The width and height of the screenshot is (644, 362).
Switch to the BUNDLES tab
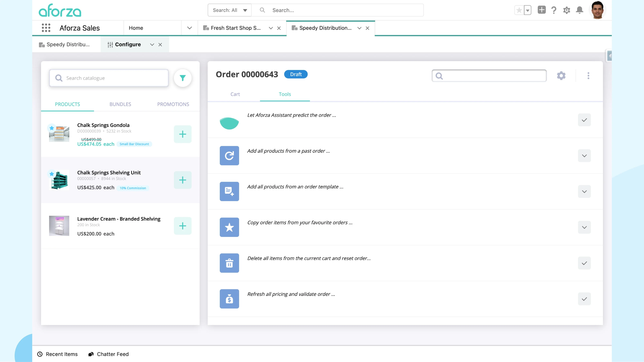[x=120, y=104]
